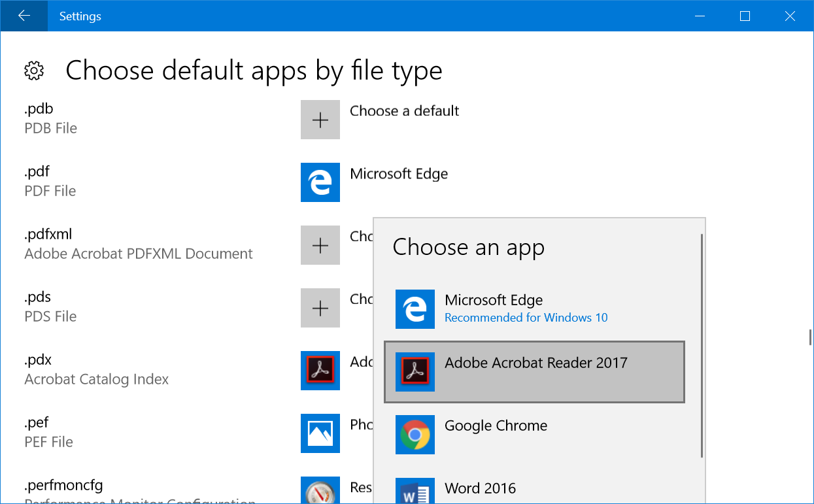Click the Photos icon in the .pef row
814x504 pixels.
click(320, 433)
